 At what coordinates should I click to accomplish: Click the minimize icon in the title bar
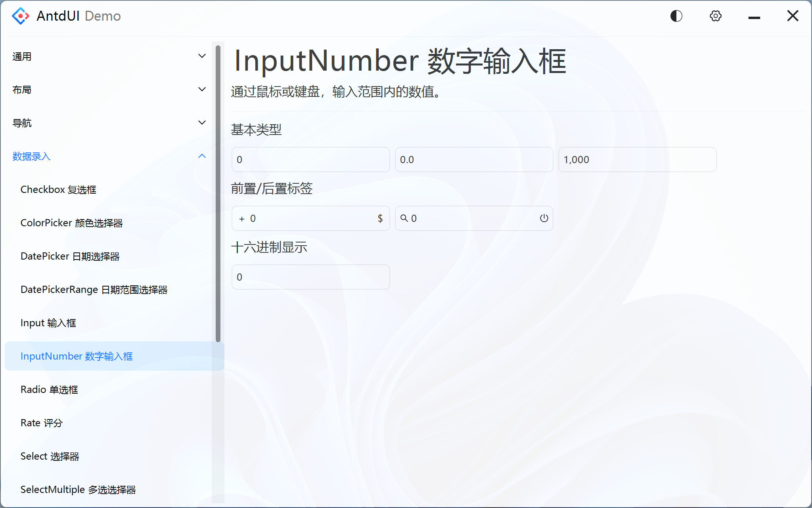point(754,17)
